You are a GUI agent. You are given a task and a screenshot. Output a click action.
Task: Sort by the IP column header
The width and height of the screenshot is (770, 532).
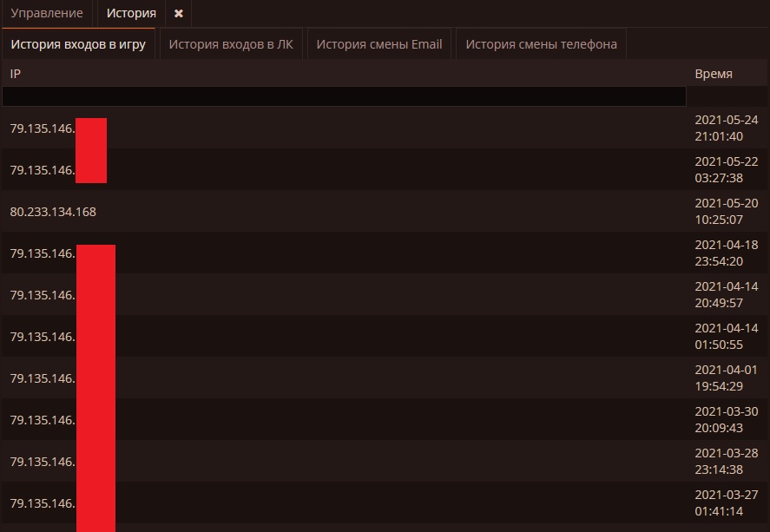[x=16, y=74]
